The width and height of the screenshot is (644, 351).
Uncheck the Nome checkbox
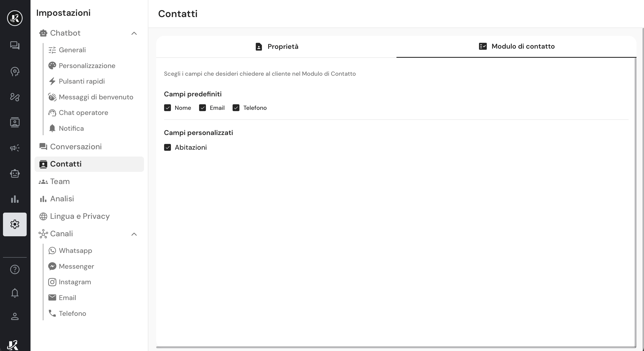click(x=168, y=108)
